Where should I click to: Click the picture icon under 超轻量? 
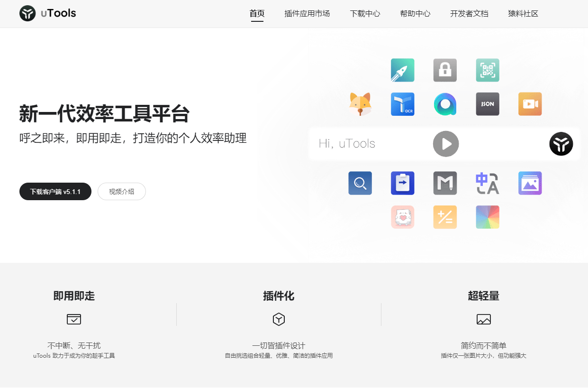484,319
